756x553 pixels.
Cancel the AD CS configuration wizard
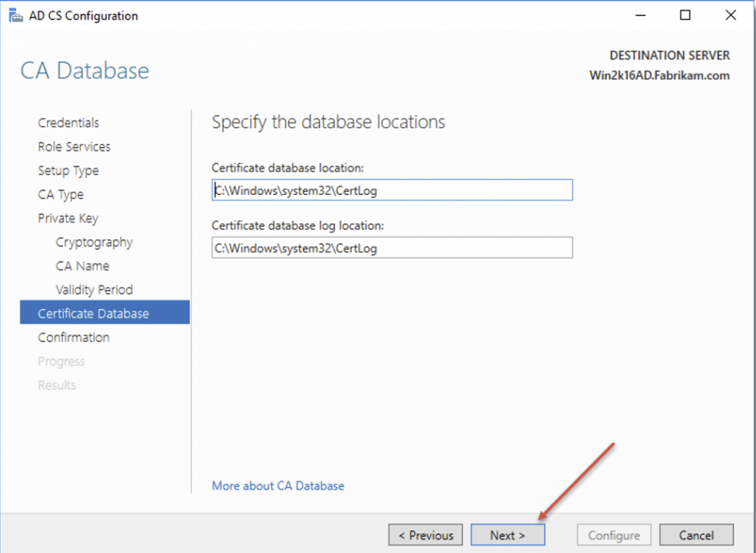(x=696, y=535)
